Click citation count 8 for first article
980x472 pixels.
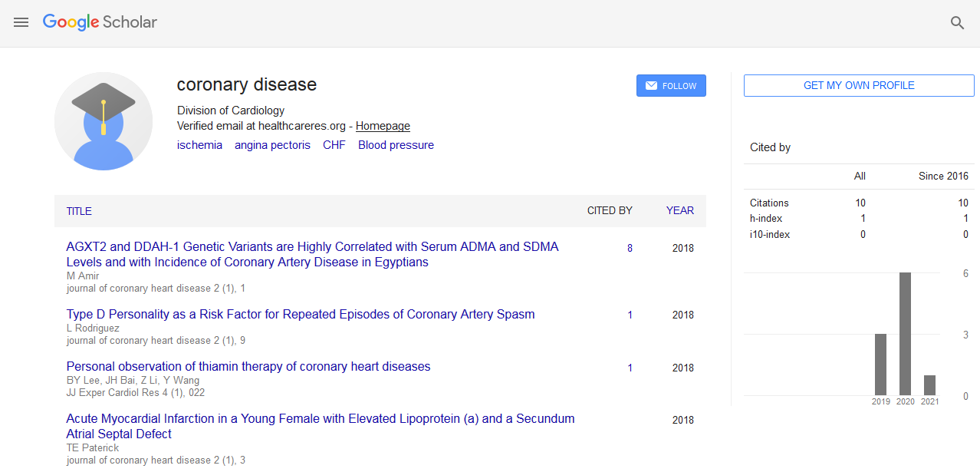(x=630, y=248)
